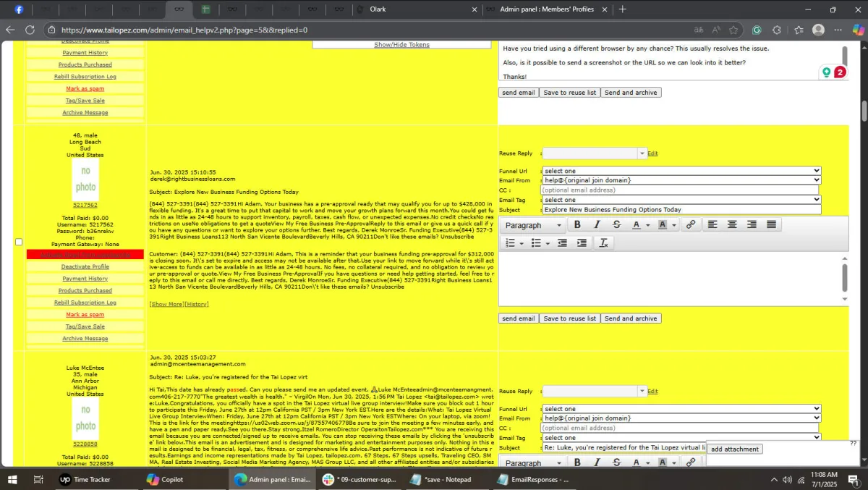Viewport: 868px width, 490px height.
Task: Open the Funnel Url dropdown for Luke McEntee's email
Action: 681,409
